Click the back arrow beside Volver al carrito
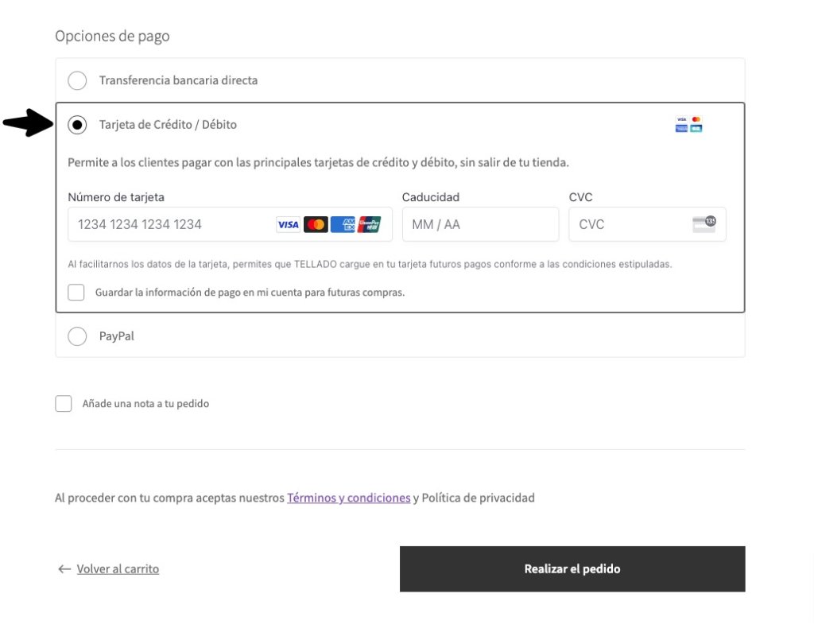Viewport: 814px width, 644px height. [64, 569]
